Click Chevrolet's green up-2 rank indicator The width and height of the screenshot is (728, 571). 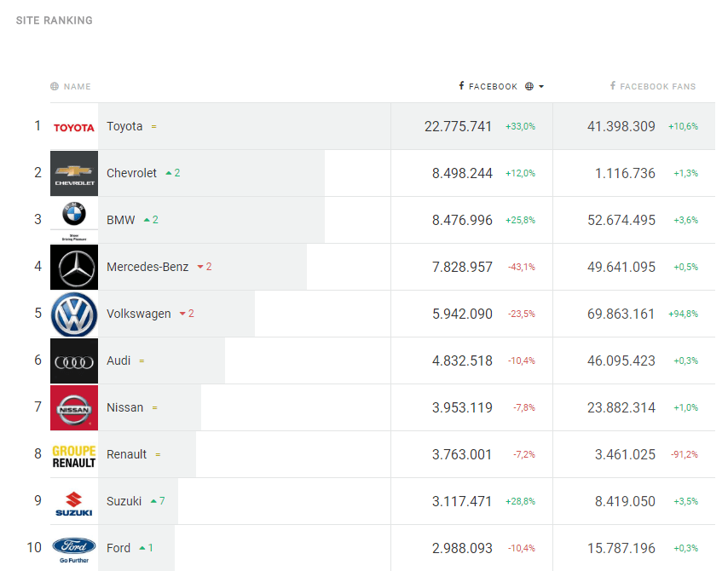173,173
